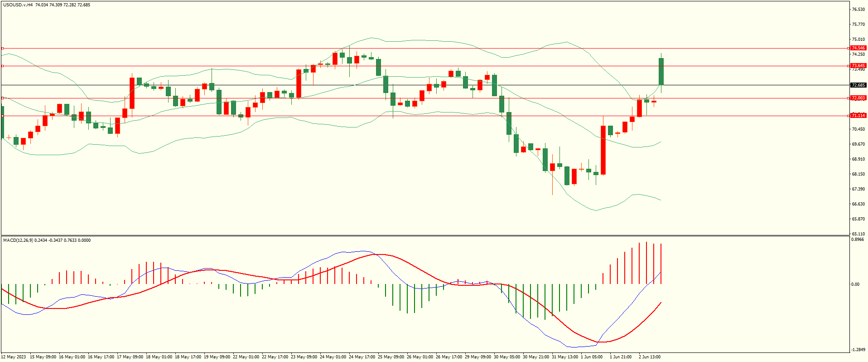
Task: Click the 24 May 01:00 time axis label
Action: coord(333,357)
